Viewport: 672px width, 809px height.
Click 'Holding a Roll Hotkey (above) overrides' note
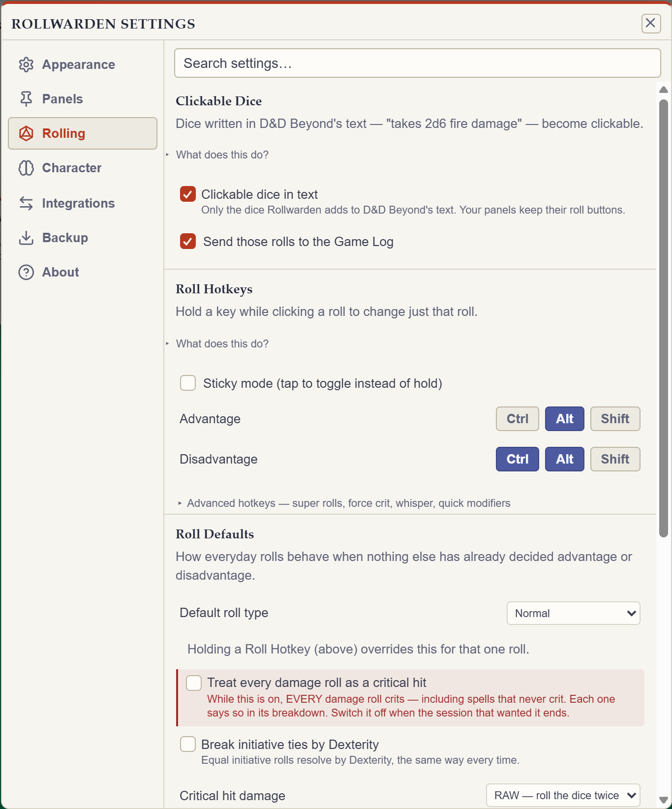(x=358, y=649)
